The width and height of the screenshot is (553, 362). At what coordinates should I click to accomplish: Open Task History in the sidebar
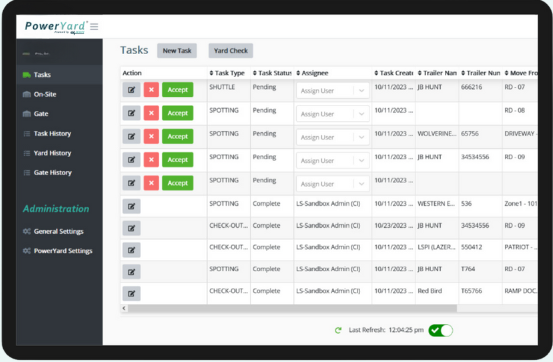coord(52,133)
